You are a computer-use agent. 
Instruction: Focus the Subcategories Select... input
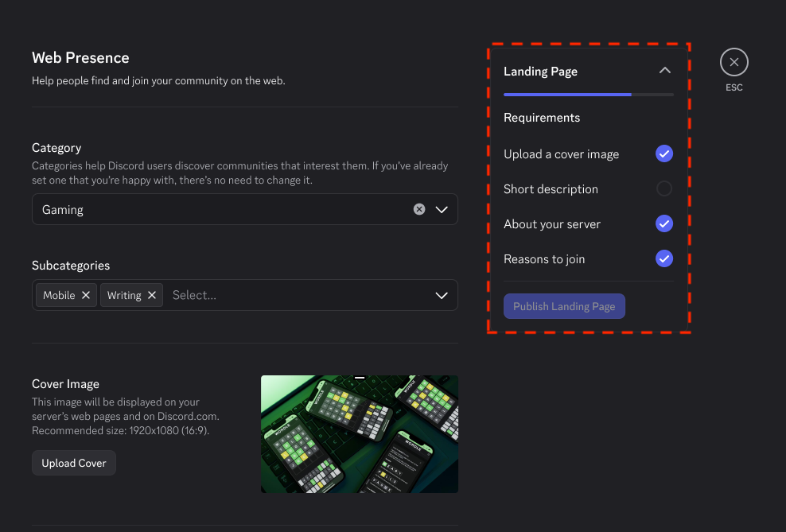(298, 295)
